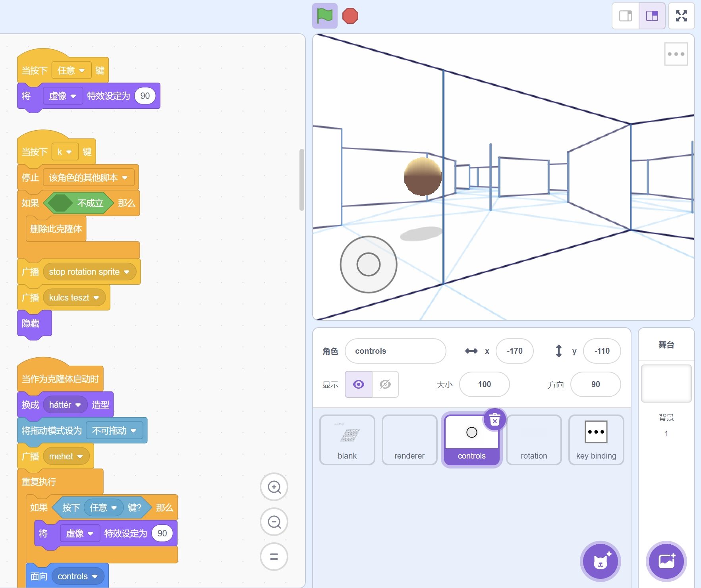Open the choose a sprite button

[600, 561]
